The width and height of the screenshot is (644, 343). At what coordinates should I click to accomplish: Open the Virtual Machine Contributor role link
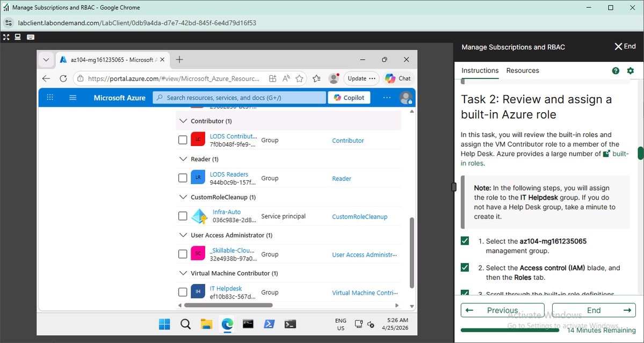point(365,293)
